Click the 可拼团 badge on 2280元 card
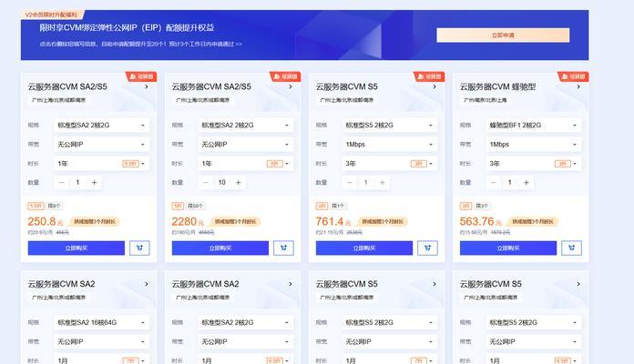634x364 pixels. [285, 76]
